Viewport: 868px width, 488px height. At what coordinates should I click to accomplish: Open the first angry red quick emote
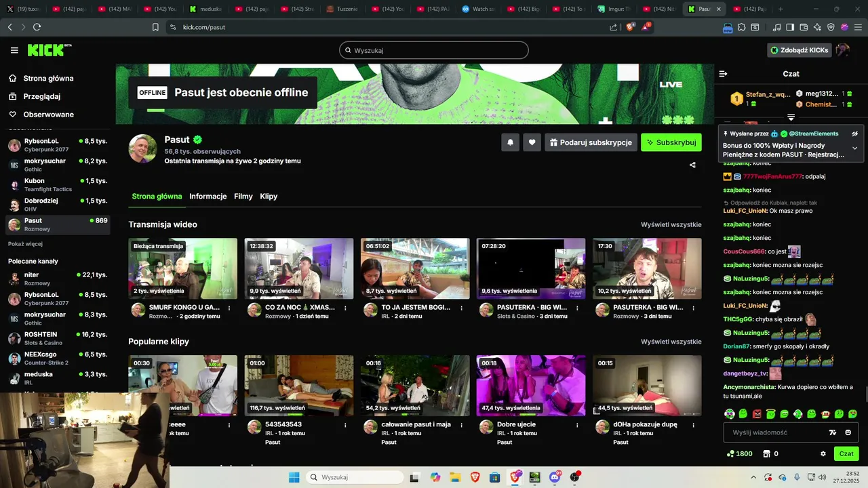click(757, 413)
